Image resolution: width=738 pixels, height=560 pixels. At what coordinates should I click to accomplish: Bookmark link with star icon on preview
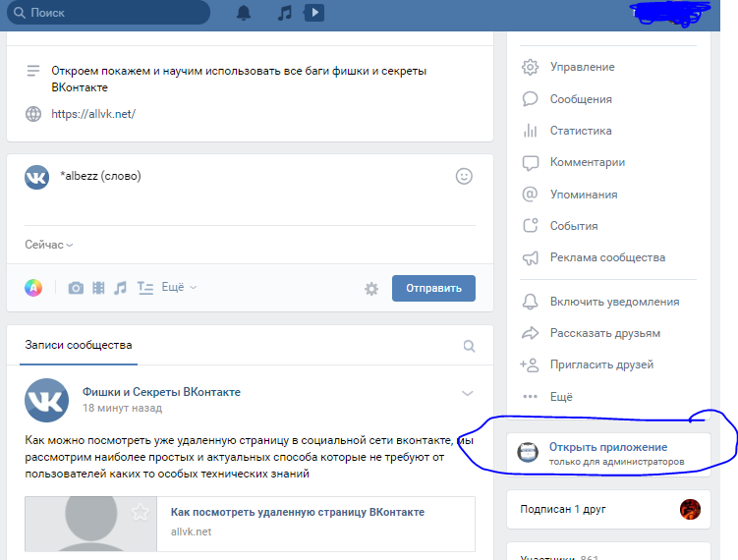point(140,512)
